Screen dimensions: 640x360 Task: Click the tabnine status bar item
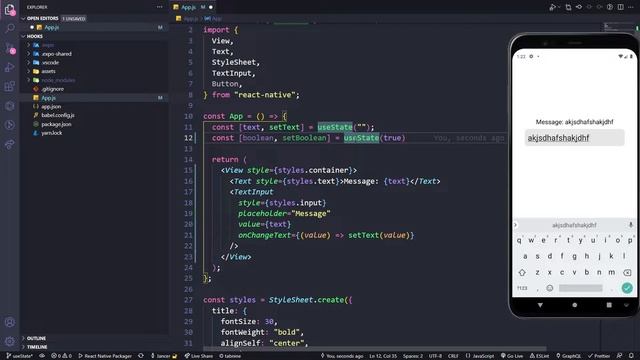pos(230,356)
